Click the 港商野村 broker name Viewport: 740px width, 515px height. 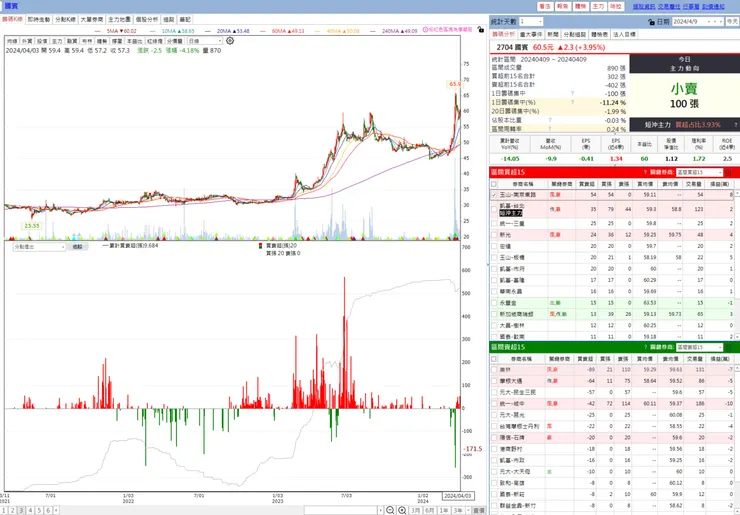[x=511, y=449]
